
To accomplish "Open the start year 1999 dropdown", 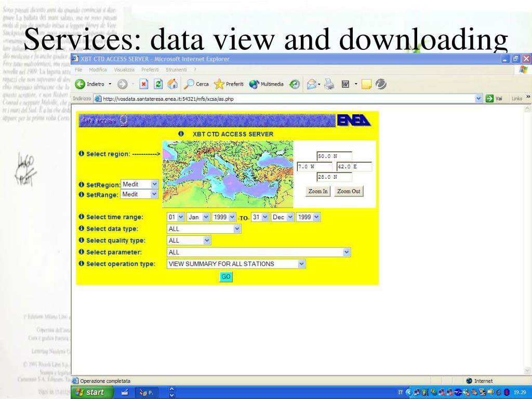I will [x=223, y=217].
